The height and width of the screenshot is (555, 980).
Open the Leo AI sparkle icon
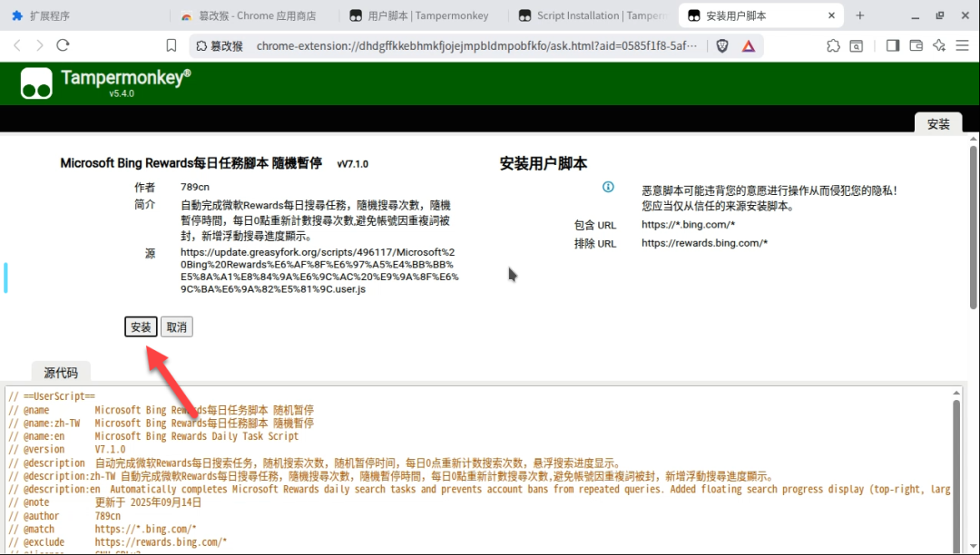pyautogui.click(x=939, y=45)
